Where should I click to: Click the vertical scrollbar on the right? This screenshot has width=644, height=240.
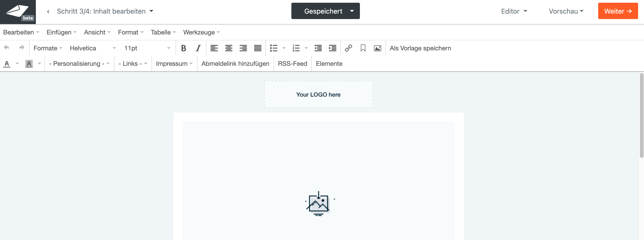[641, 115]
